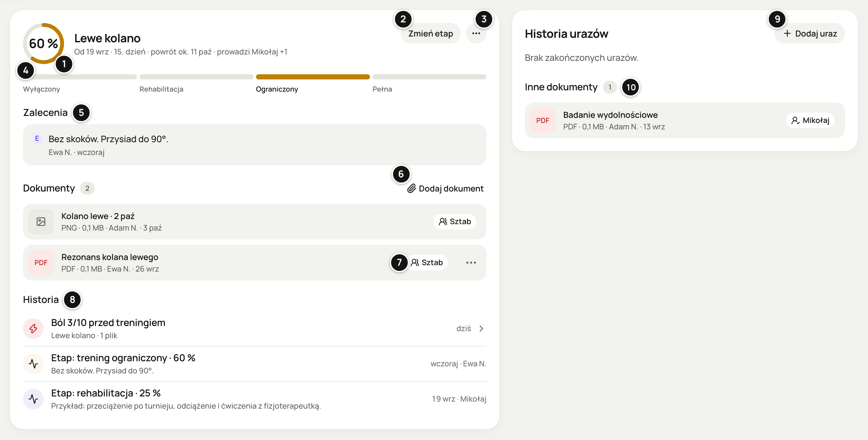
Task: Click the Etap: trening ograniczony · 60 % entry
Action: pyautogui.click(x=254, y=364)
